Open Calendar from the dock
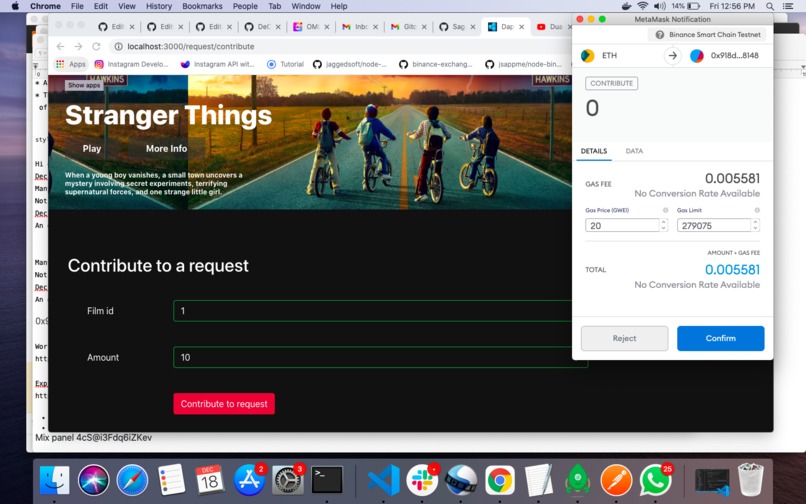Viewport: 806px width, 504px height. [209, 480]
